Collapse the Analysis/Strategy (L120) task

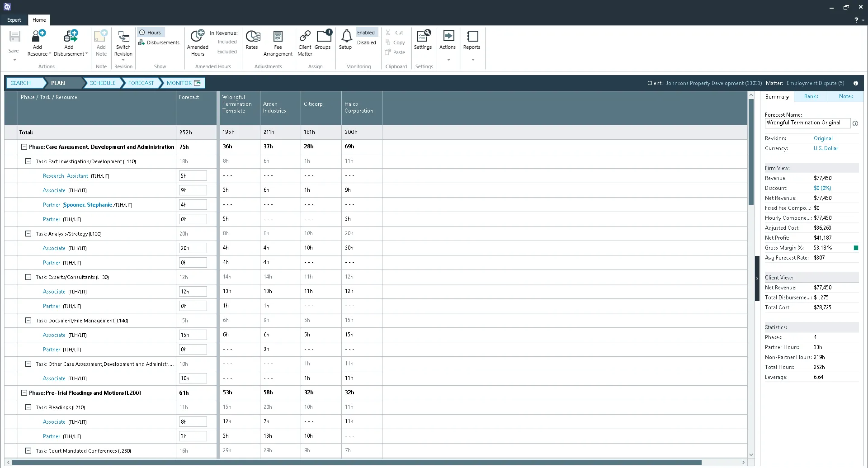[28, 234]
